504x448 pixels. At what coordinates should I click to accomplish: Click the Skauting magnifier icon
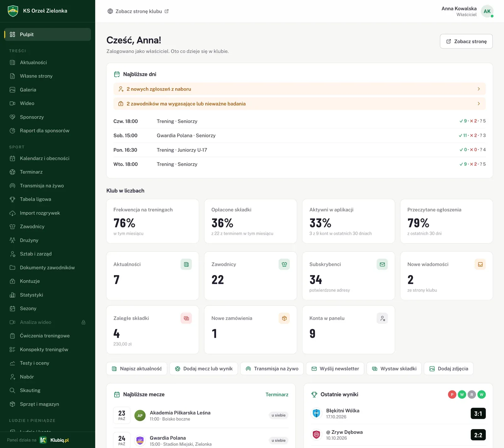pos(13,390)
